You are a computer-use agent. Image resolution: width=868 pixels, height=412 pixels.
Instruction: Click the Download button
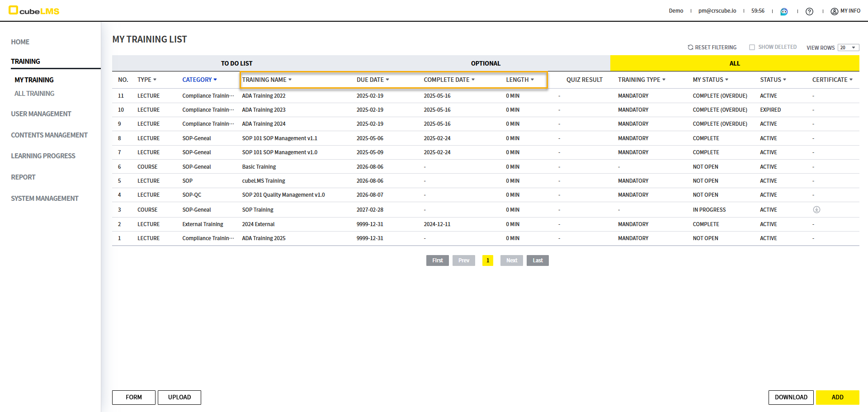[x=791, y=397]
